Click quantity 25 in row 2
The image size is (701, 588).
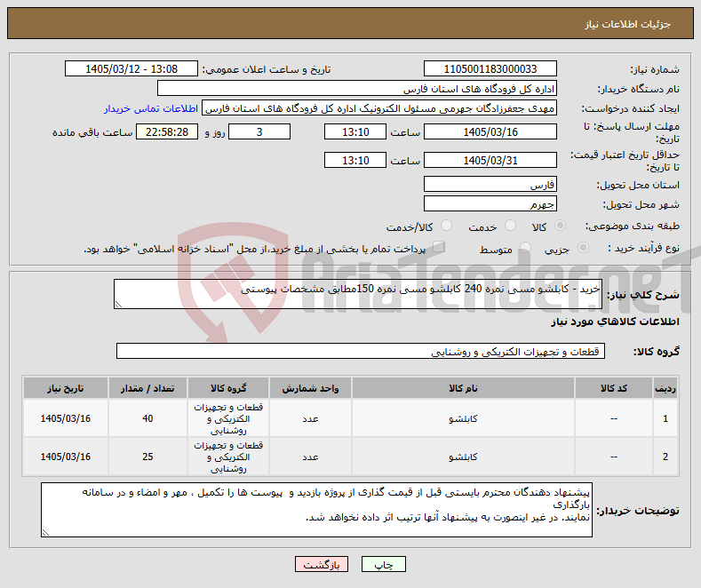coord(147,457)
